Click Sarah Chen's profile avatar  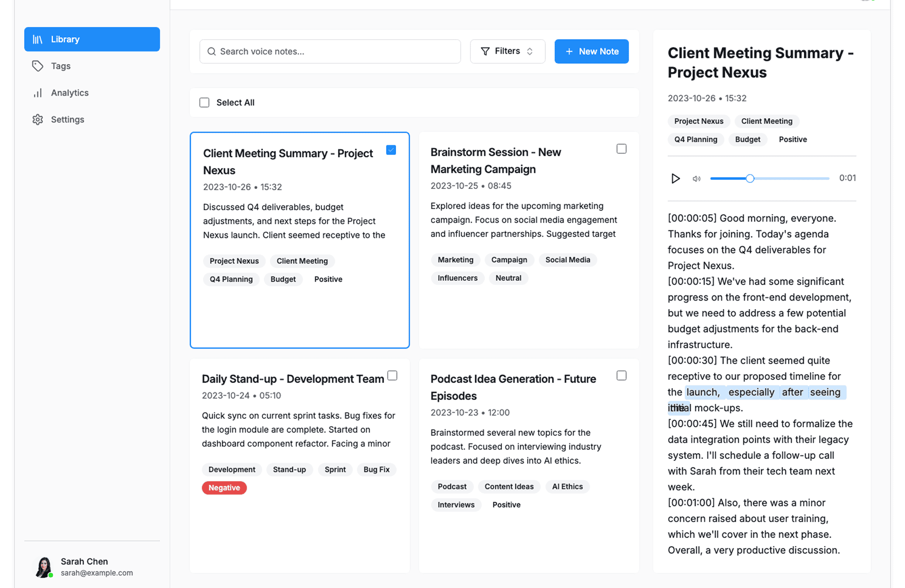coord(44,567)
